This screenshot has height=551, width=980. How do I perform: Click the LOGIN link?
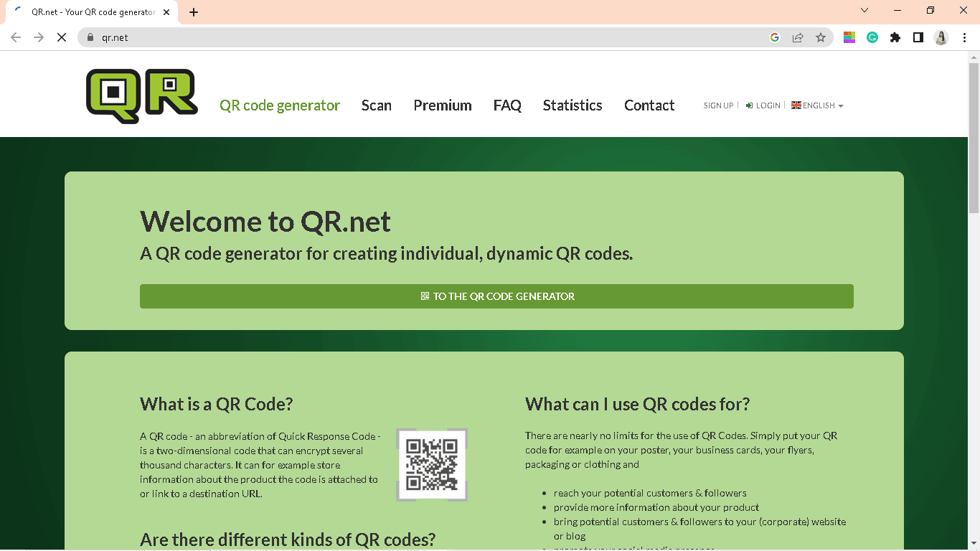[763, 105]
